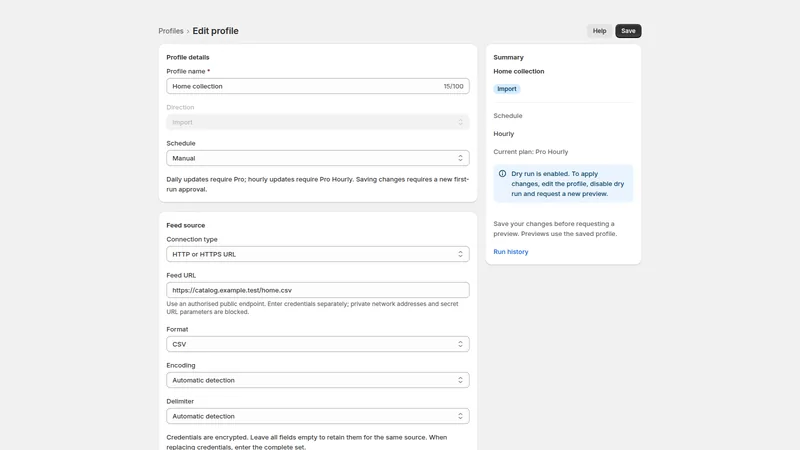Open the Delimiter dropdown

[317, 416]
